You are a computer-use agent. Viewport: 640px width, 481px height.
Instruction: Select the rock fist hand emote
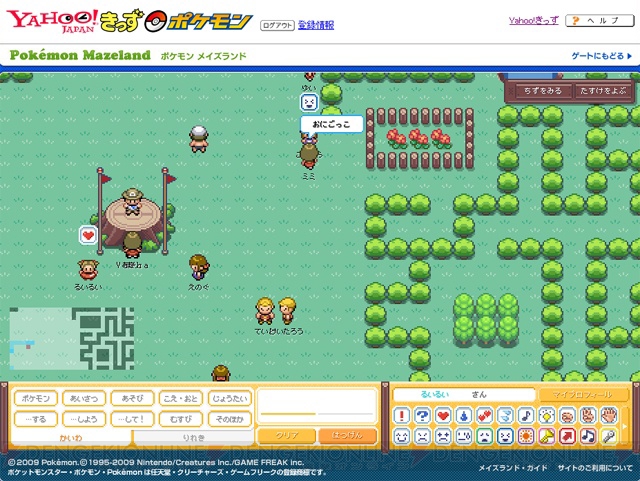568,416
